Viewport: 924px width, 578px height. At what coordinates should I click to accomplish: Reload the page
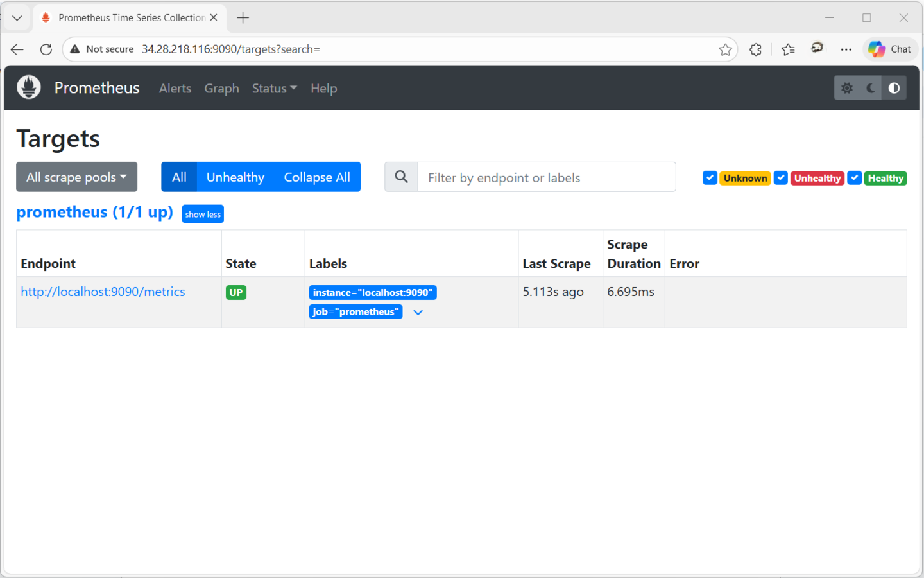[x=46, y=49]
